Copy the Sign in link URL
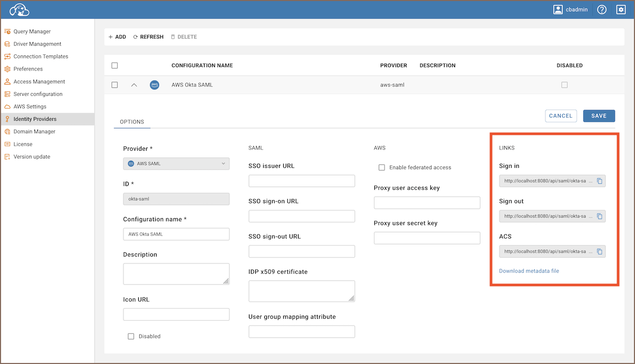Image resolution: width=635 pixels, height=364 pixels. tap(599, 181)
